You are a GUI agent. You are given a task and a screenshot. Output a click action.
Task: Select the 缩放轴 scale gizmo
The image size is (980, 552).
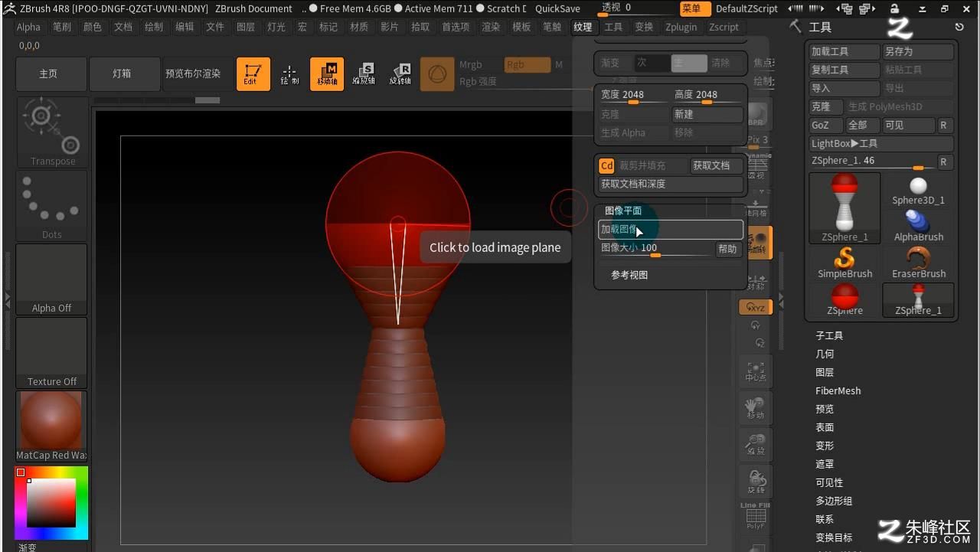pyautogui.click(x=364, y=73)
